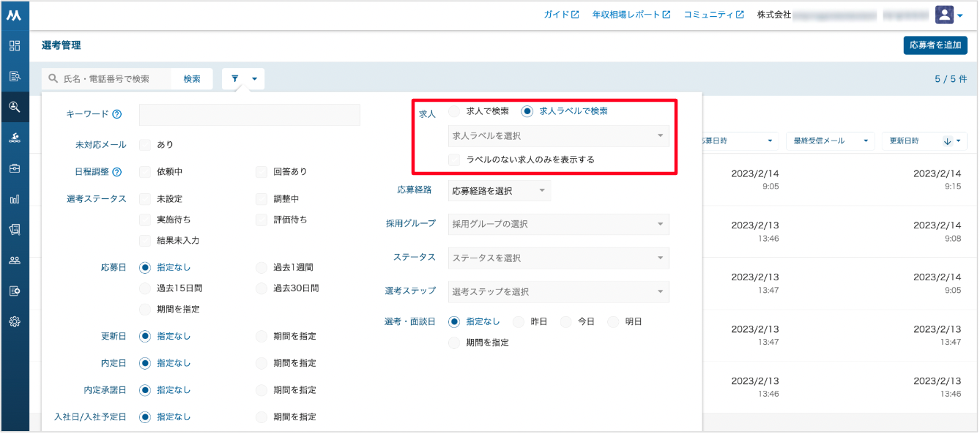The image size is (980, 434).
Task: Check the 結果未入力 checkbox
Action: coord(145,241)
